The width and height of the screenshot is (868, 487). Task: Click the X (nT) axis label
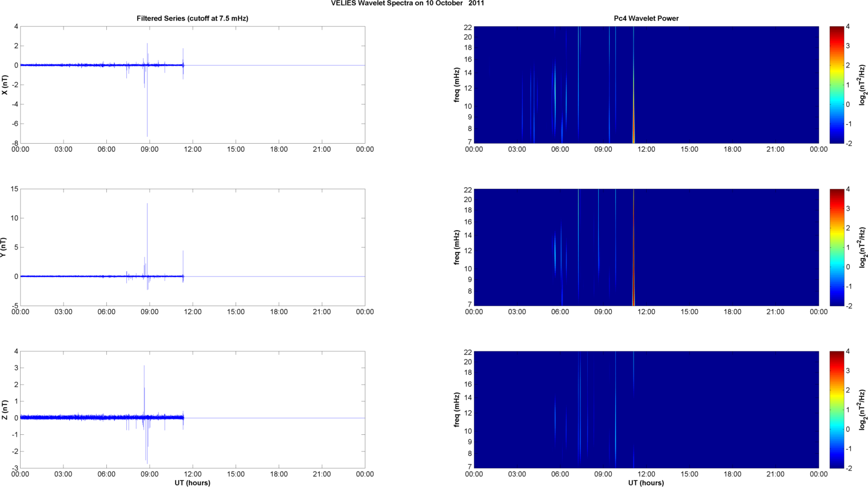5,85
